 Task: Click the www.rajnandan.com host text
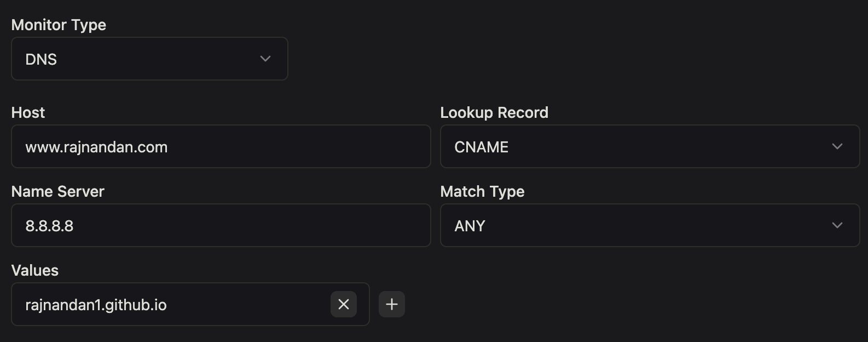tap(96, 147)
